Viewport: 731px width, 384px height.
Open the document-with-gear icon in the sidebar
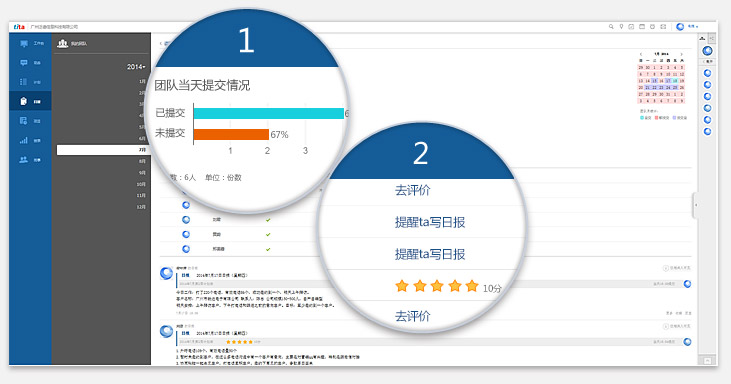pos(23,121)
